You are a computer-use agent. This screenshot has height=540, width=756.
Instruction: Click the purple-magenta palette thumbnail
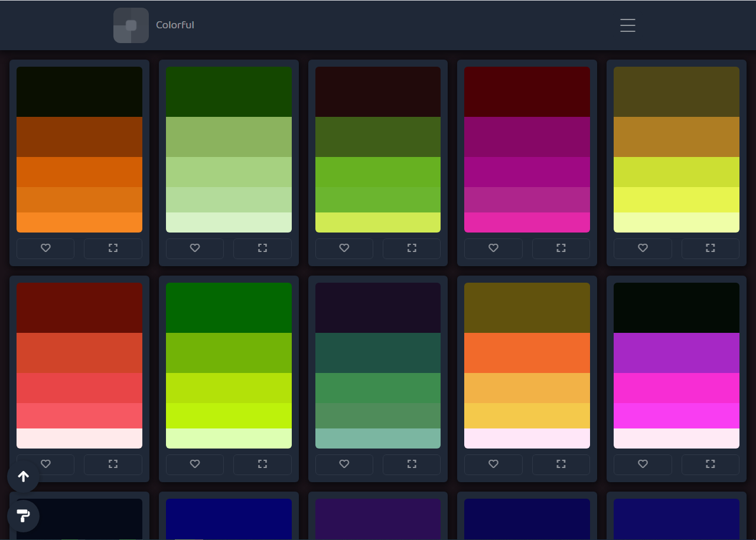click(x=676, y=365)
